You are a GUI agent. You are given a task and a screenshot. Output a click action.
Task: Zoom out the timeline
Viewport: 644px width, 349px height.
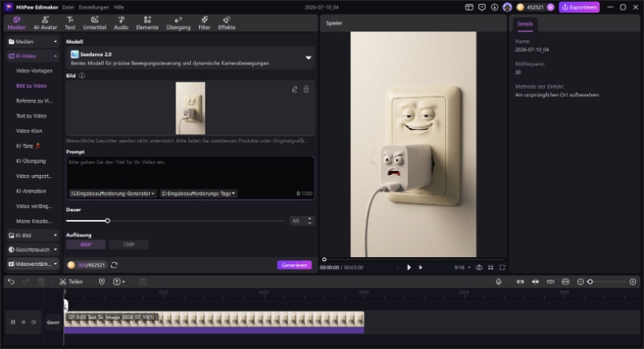click(580, 281)
